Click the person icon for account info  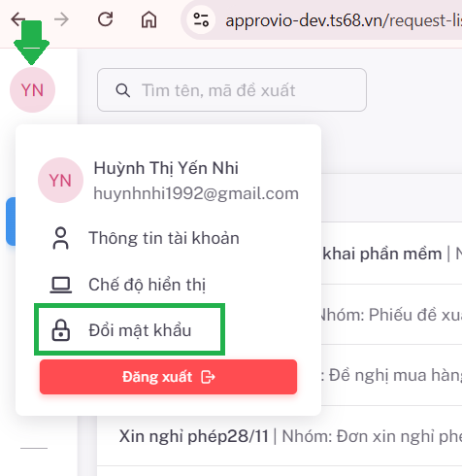(61, 238)
